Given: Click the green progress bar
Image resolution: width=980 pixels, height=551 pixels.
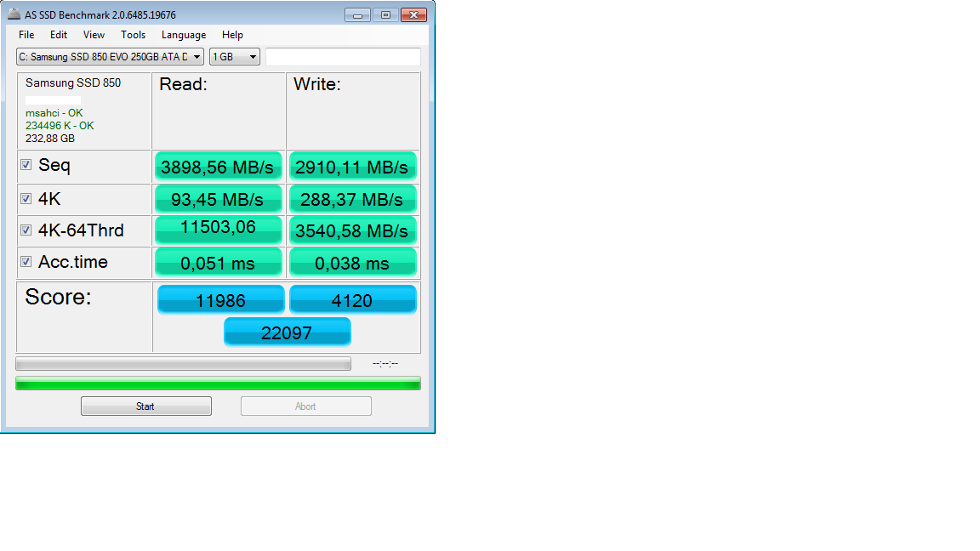Looking at the screenshot, I should click(218, 383).
